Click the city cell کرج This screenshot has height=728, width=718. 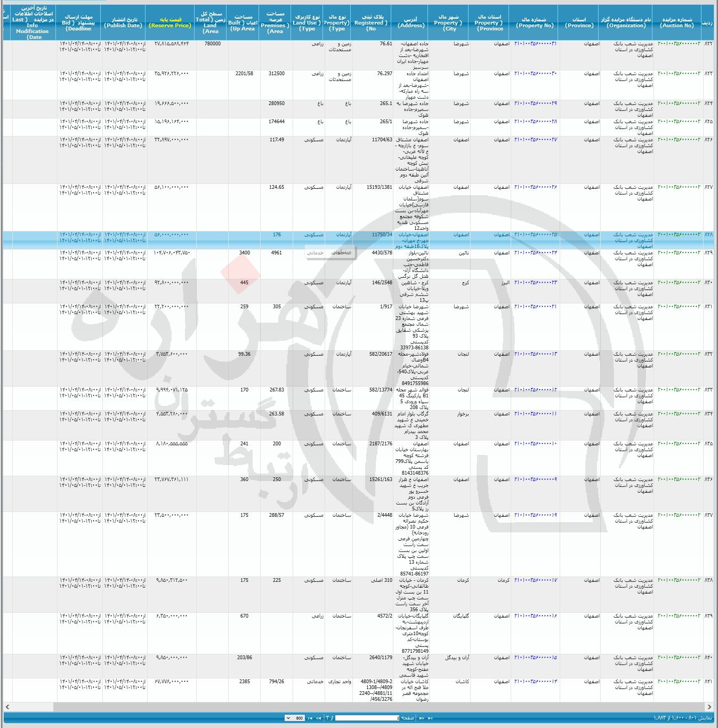click(465, 283)
